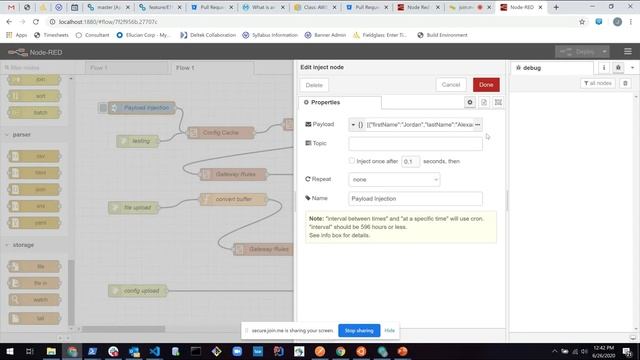Select the tail node in palette
Image resolution: width=640 pixels, height=360 pixels.
coord(34,318)
